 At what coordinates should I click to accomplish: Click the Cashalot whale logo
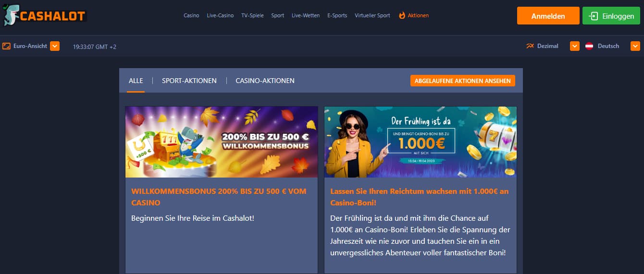click(x=44, y=16)
